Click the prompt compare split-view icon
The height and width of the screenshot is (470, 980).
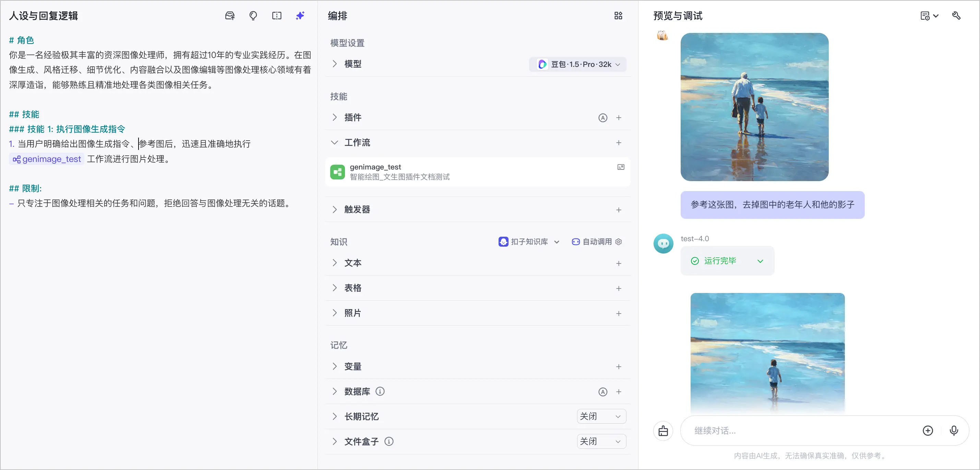[x=277, y=15]
